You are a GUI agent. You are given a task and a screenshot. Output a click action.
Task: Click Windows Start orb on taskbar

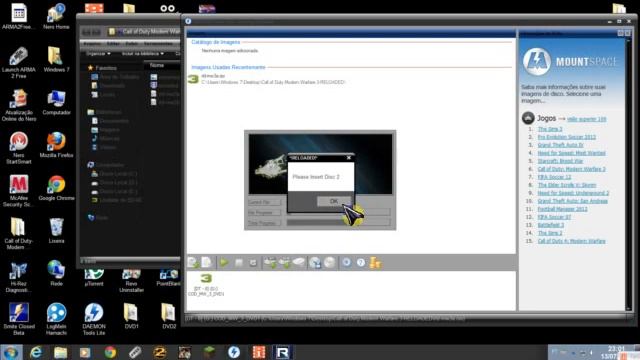tap(11, 352)
